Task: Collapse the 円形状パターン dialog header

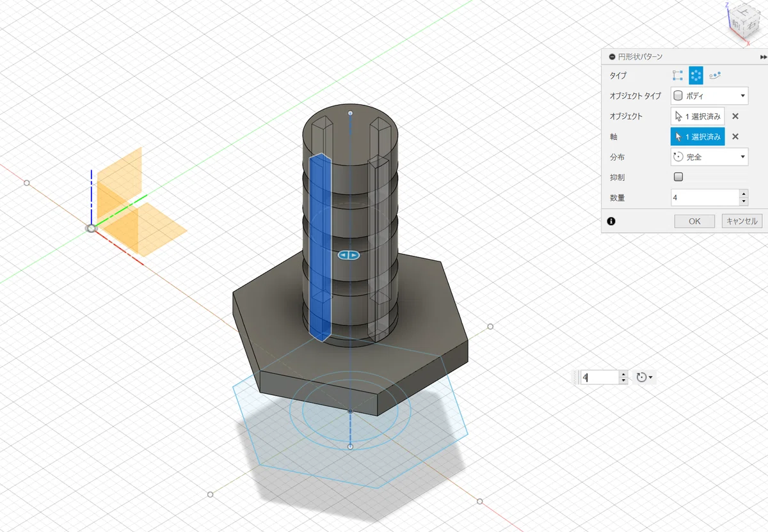Action: pyautogui.click(x=612, y=56)
